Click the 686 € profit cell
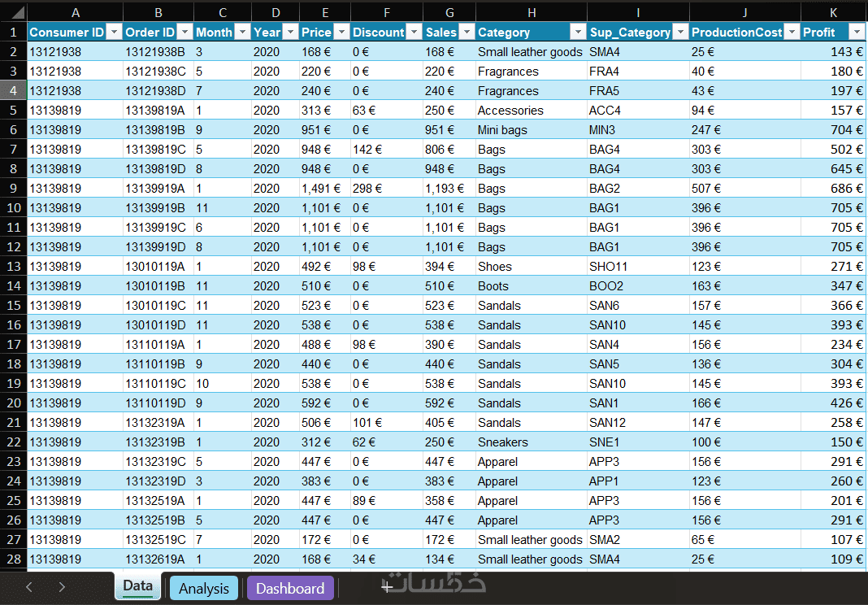The image size is (868, 605). tap(833, 189)
